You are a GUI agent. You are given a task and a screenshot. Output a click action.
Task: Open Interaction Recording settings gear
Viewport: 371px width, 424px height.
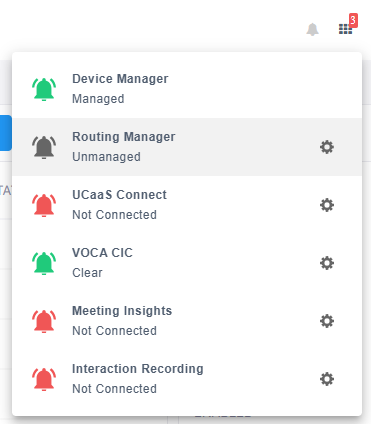click(327, 379)
